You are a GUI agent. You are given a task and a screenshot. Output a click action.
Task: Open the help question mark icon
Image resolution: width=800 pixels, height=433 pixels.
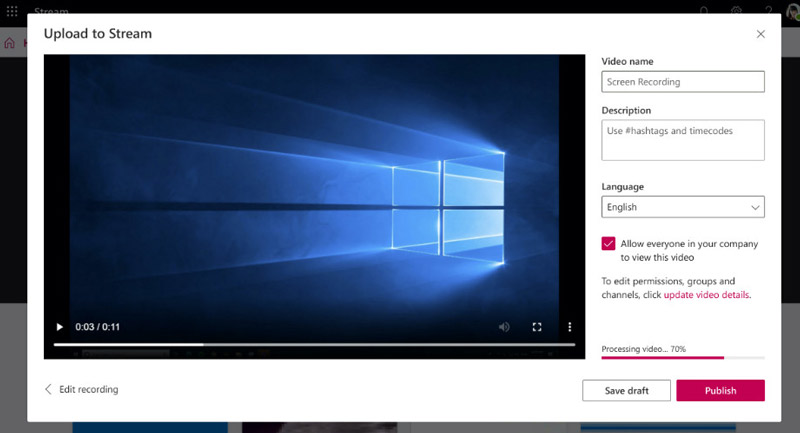click(768, 11)
